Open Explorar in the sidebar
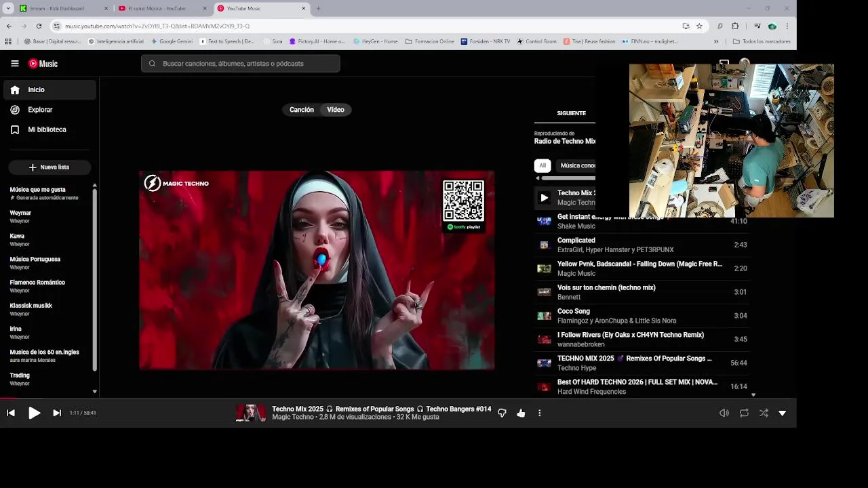This screenshot has width=868, height=488. [50, 110]
